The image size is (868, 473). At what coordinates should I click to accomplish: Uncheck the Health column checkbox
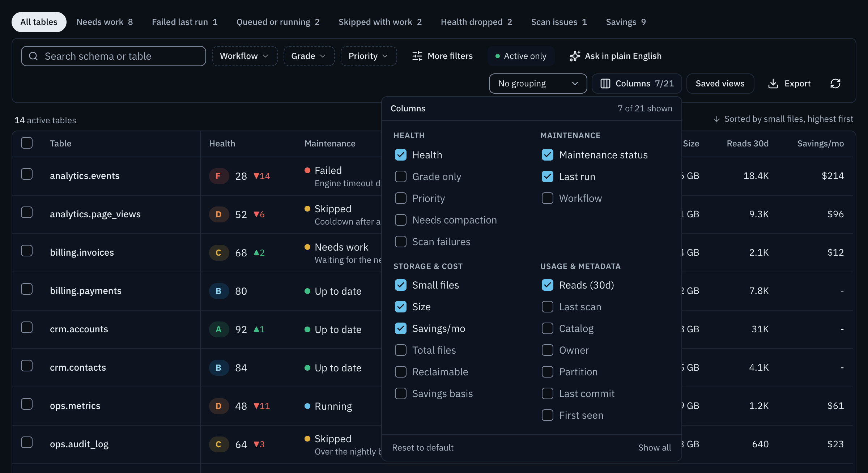[401, 155]
